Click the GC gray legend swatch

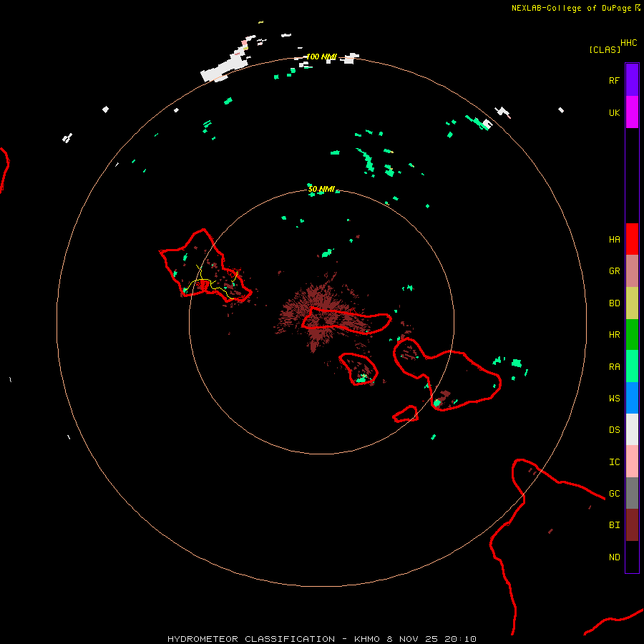(632, 493)
